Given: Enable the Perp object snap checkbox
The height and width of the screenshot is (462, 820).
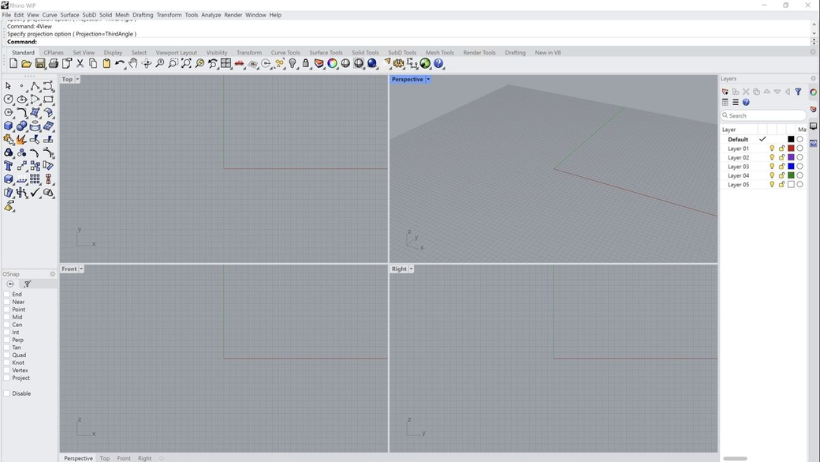Looking at the screenshot, I should [x=7, y=340].
